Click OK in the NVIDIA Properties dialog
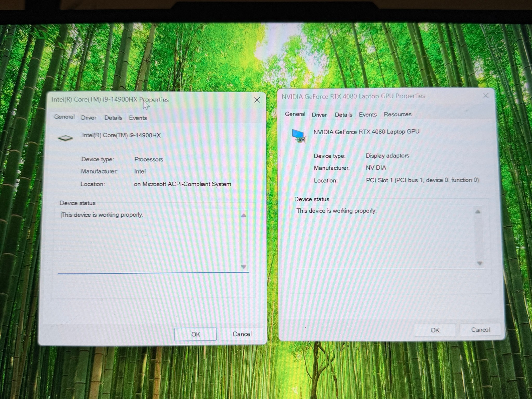532x399 pixels. click(x=435, y=330)
